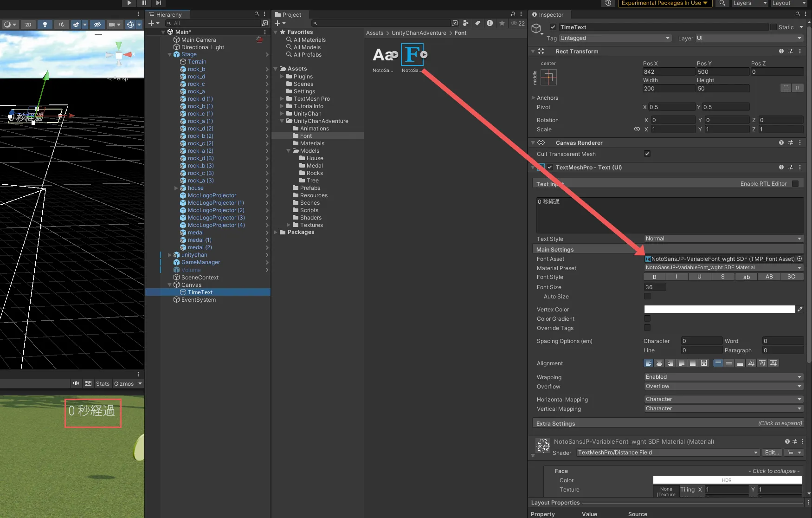
Task: Open the undo history icon
Action: (x=608, y=3)
